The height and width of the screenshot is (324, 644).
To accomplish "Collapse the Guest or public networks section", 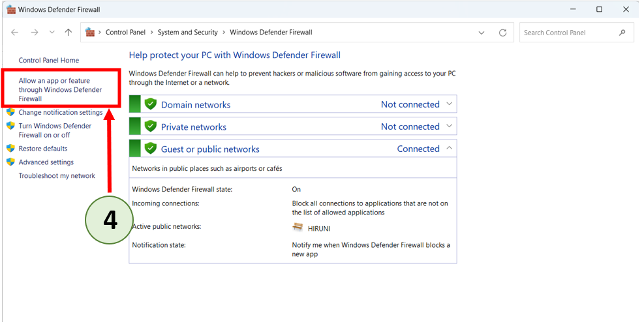I will pos(449,149).
